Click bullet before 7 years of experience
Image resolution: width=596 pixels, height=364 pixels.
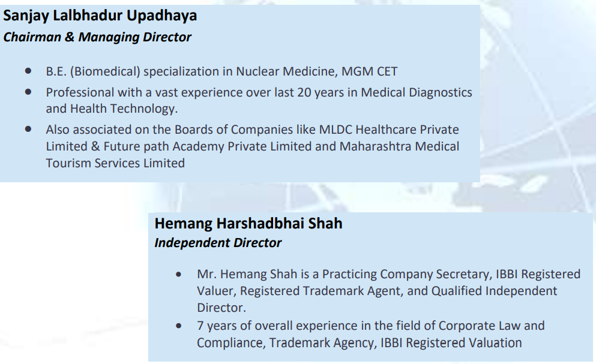pos(179,326)
